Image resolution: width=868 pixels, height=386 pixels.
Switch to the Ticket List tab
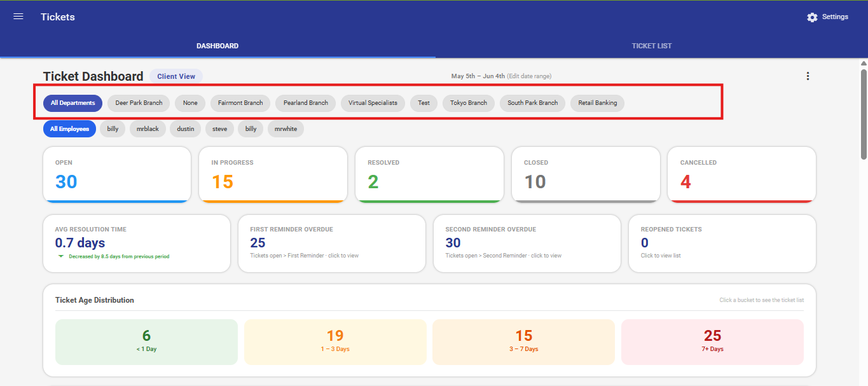click(652, 46)
